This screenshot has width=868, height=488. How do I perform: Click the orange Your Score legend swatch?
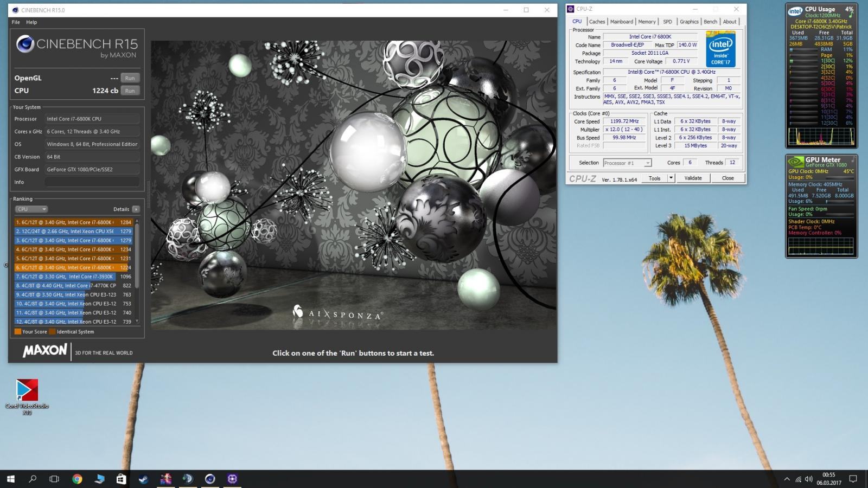tap(18, 332)
